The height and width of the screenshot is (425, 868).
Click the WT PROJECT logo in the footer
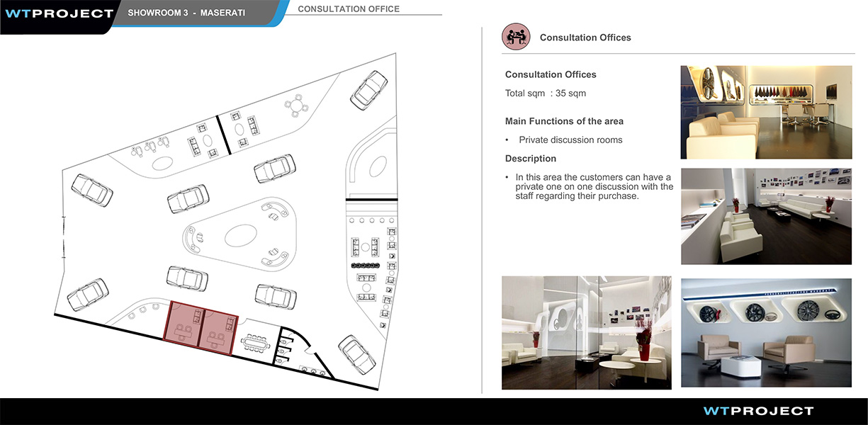pos(758,411)
